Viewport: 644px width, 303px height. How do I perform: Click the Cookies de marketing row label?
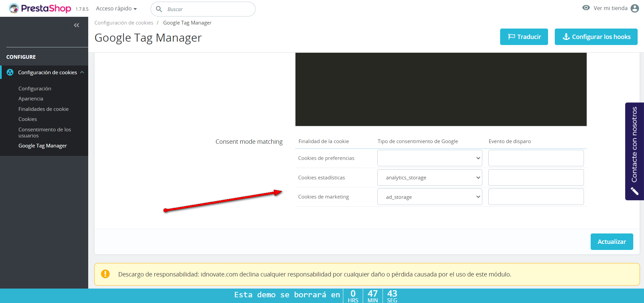pyautogui.click(x=323, y=197)
